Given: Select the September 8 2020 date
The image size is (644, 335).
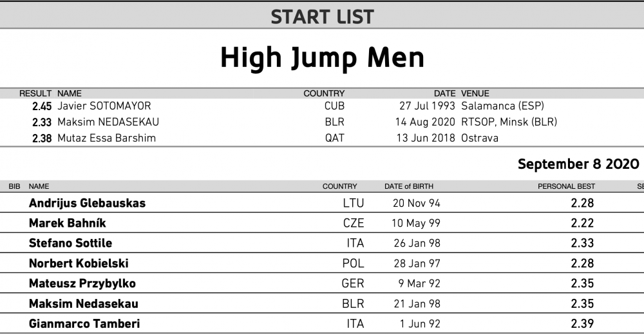Looking at the screenshot, I should pos(578,164).
